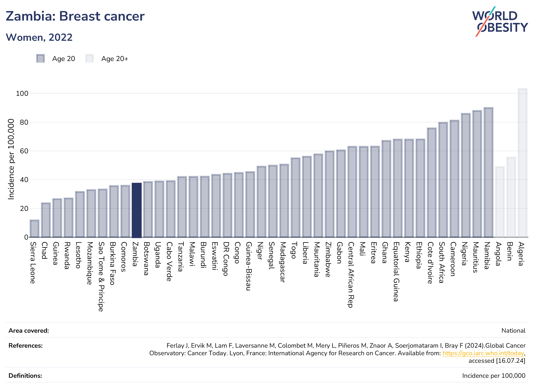Viewport: 534px width, 392px height.
Task: Click the South Africa bar
Action: coord(443,180)
